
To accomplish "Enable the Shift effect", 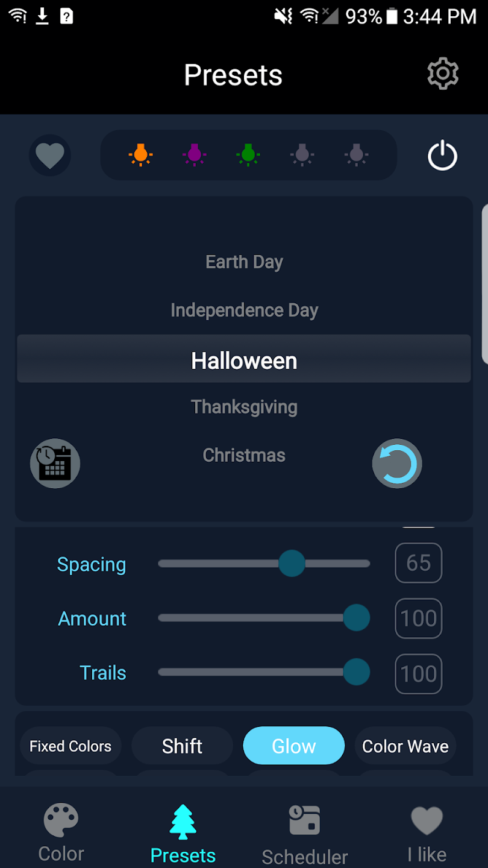I will pyautogui.click(x=182, y=746).
